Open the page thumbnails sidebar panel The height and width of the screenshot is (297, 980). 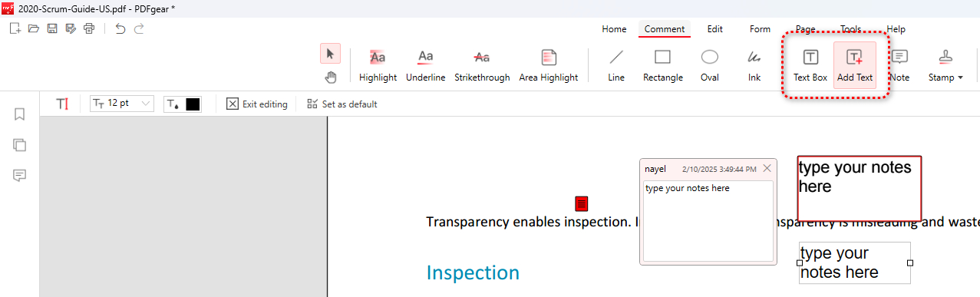pyautogui.click(x=20, y=145)
